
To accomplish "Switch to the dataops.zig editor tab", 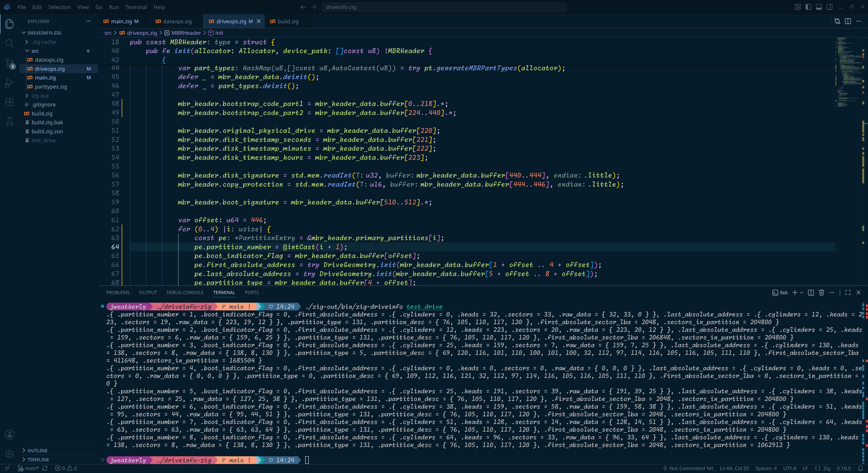I will pyautogui.click(x=177, y=21).
